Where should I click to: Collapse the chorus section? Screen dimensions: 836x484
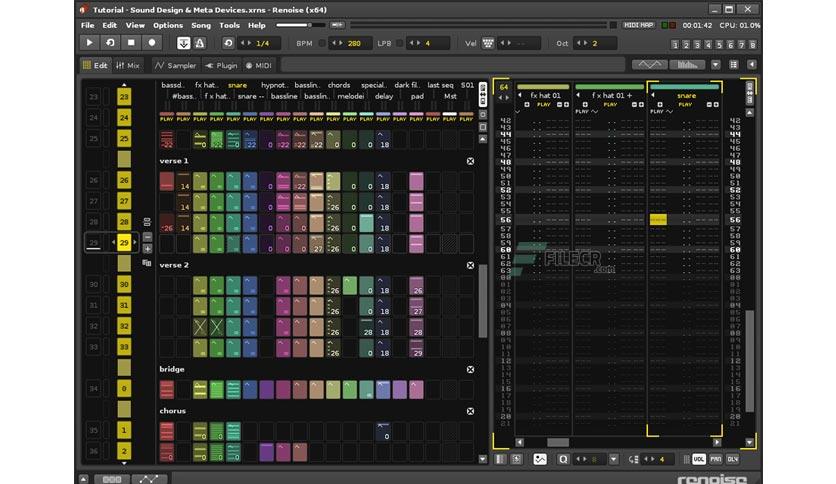click(470, 411)
